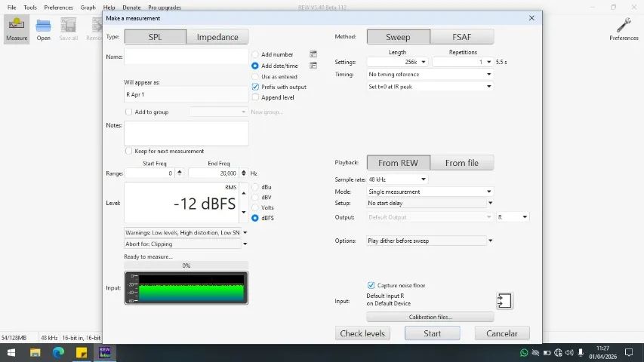Image resolution: width=644 pixels, height=362 pixels.
Task: Click the Open folder toolbar icon
Action: coord(43,29)
